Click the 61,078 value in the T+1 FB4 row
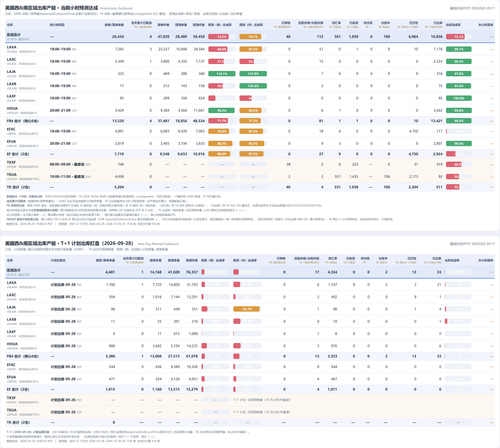The image size is (500, 448). pos(192,356)
